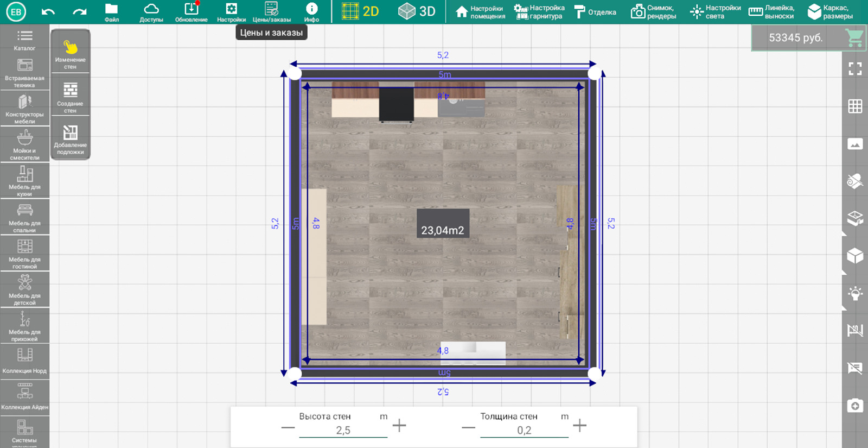Select the Создание стен wall tool
This screenshot has width=868, height=448.
70,96
